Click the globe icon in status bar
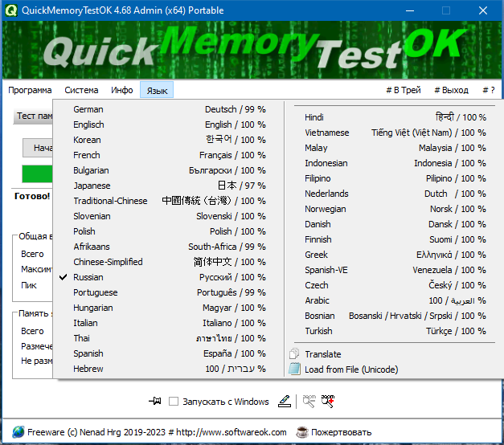 pyautogui.click(x=18, y=432)
